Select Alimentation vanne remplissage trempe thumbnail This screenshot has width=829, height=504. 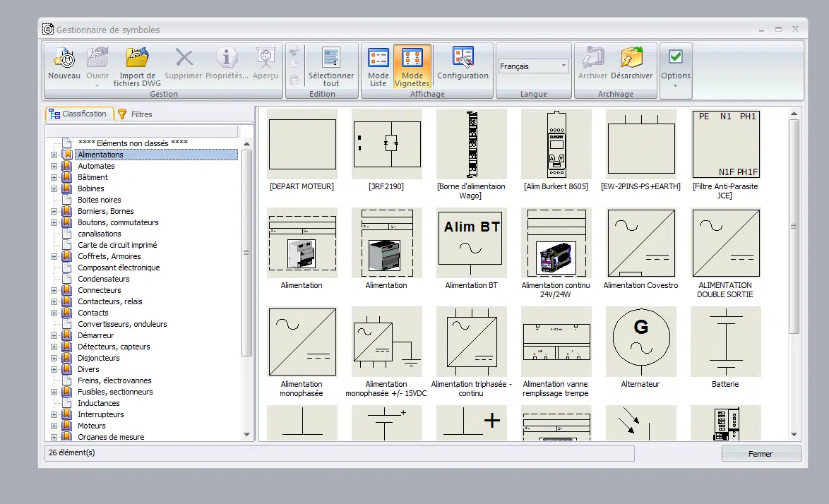coord(556,342)
